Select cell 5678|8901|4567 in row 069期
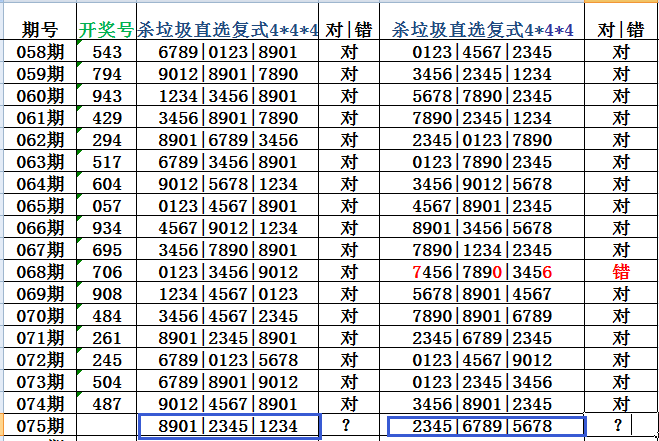Image resolution: width=659 pixels, height=441 pixels. tap(482, 293)
